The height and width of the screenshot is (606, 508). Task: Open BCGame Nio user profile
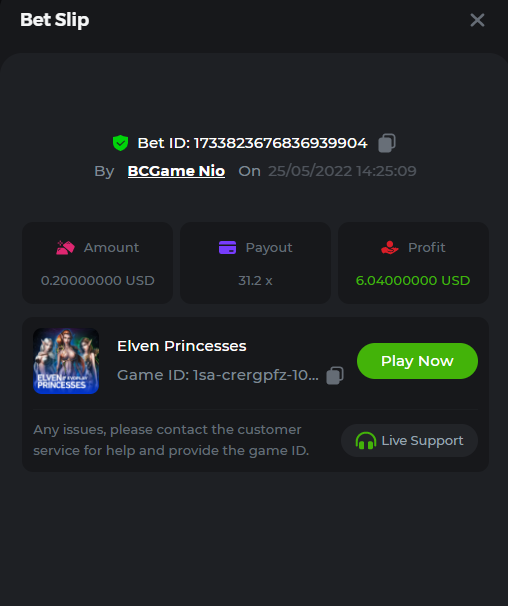(x=176, y=171)
